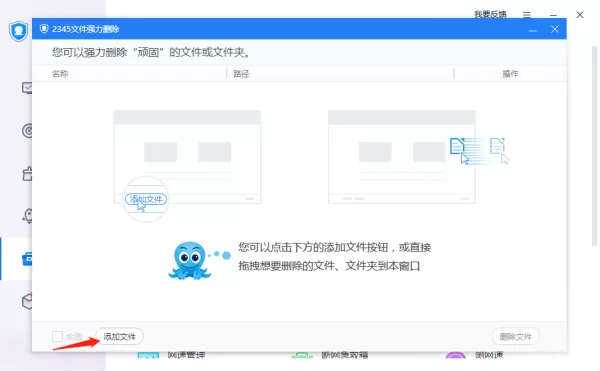The width and height of the screenshot is (600, 371).
Task: Click 我要反馈 link in main window
Action: 490,14
